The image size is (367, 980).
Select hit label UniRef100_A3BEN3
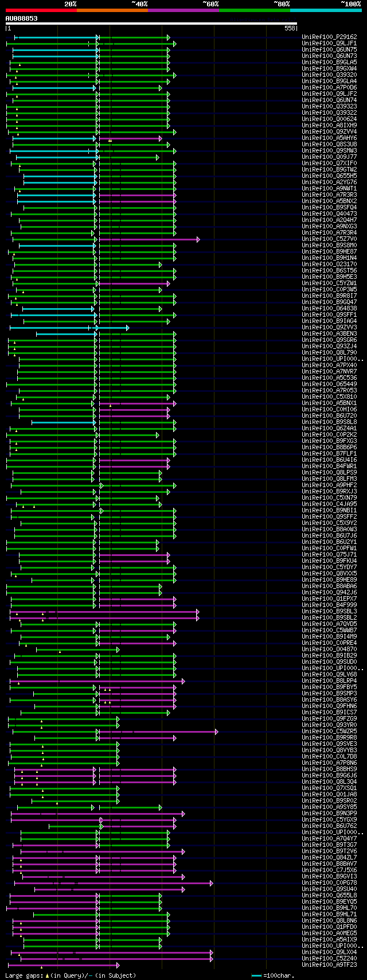pyautogui.click(x=329, y=334)
